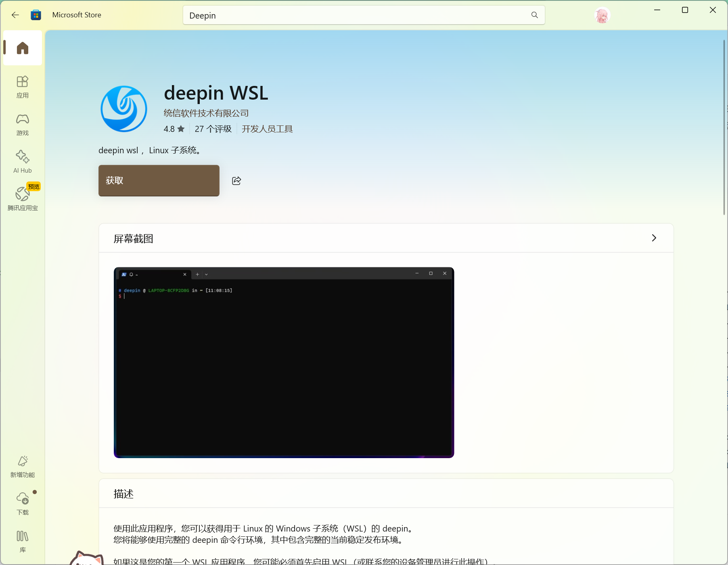
Task: Open the 游戏 (Games) section
Action: [x=23, y=125]
